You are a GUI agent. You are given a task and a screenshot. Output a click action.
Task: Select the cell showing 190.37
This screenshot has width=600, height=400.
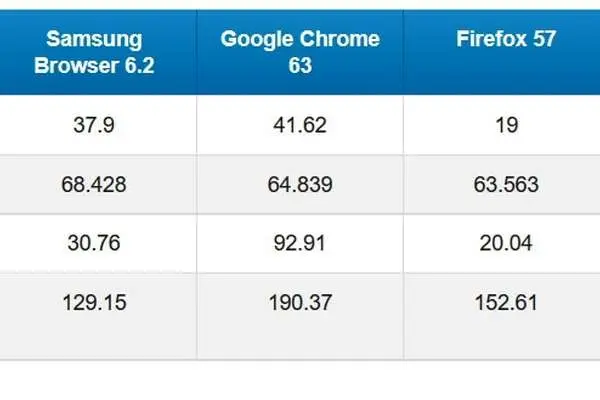[x=300, y=317]
